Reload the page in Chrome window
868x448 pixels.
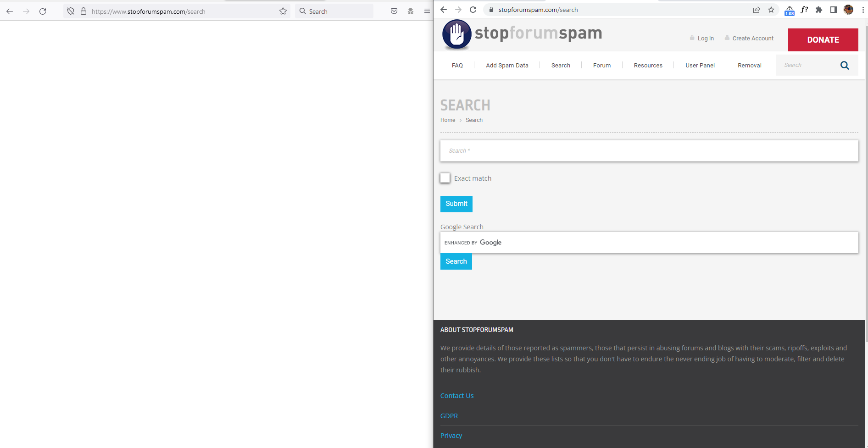pyautogui.click(x=473, y=10)
